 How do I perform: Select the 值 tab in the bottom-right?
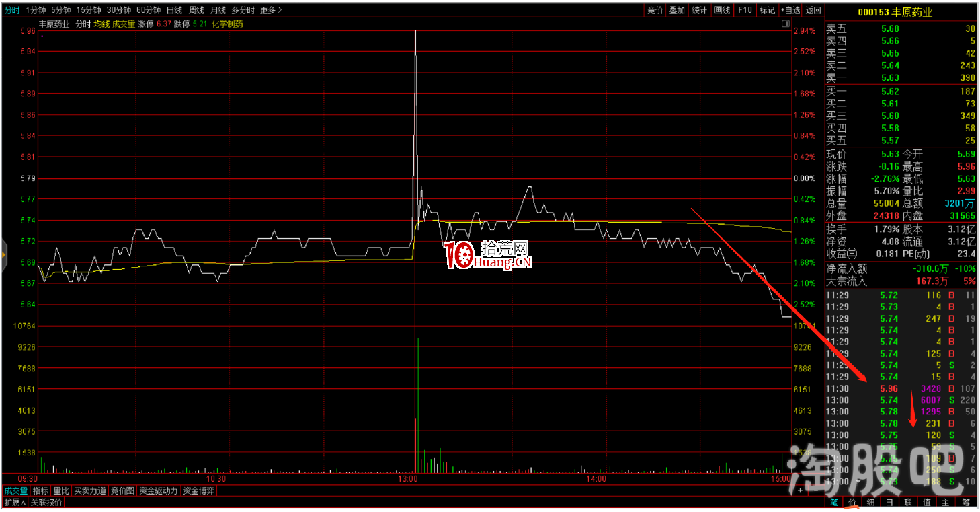coord(927,502)
